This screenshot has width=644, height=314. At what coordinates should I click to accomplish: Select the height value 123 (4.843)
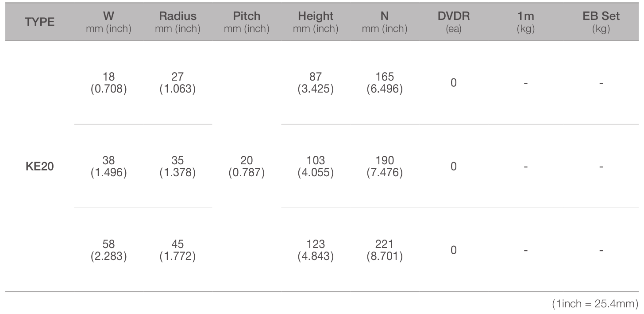tap(316, 250)
